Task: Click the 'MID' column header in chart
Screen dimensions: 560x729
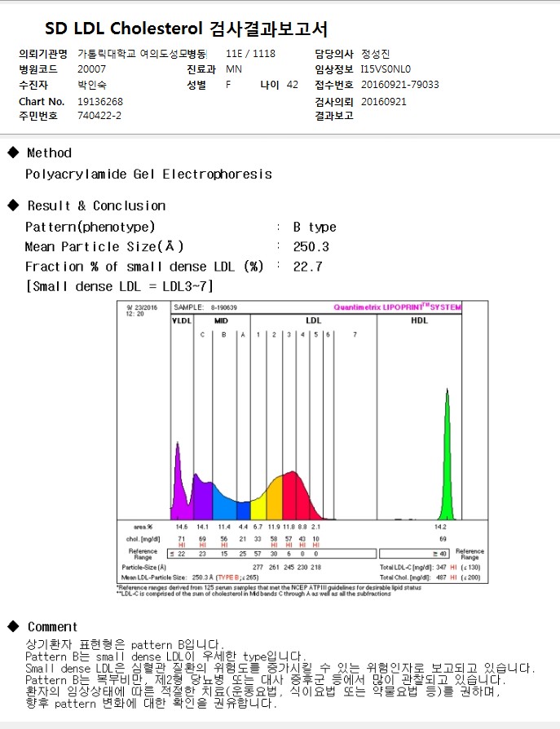Action: [x=221, y=320]
